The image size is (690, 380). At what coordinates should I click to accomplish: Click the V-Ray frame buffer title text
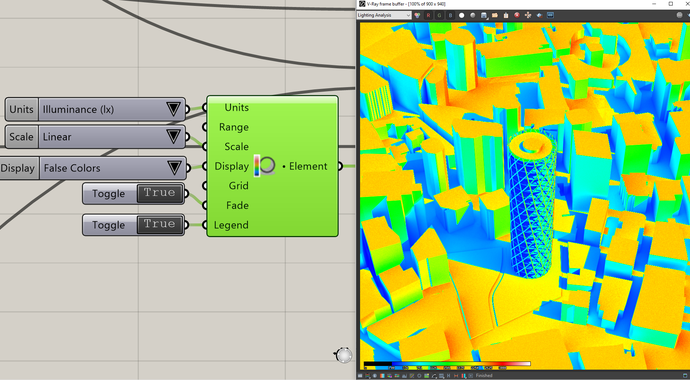coord(406,4)
